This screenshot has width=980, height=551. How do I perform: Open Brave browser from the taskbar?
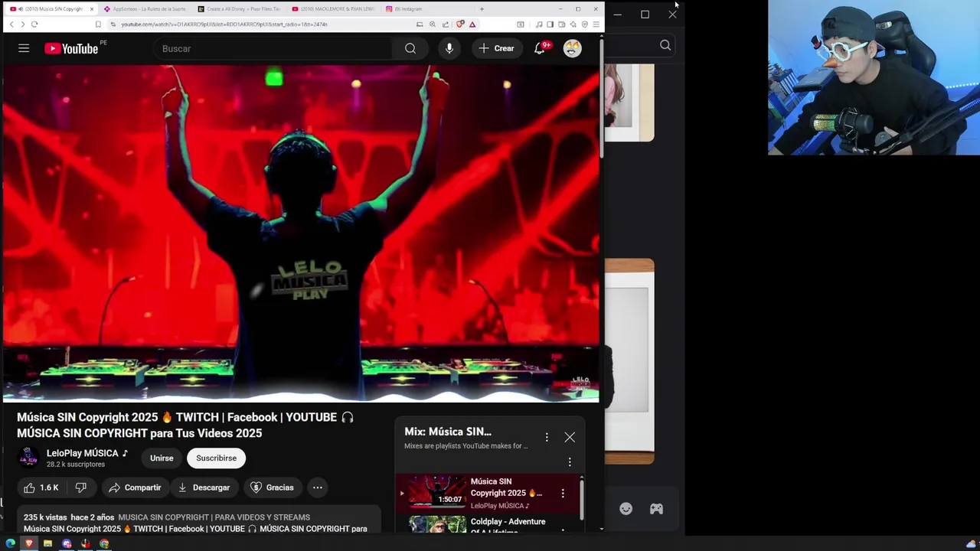[29, 544]
